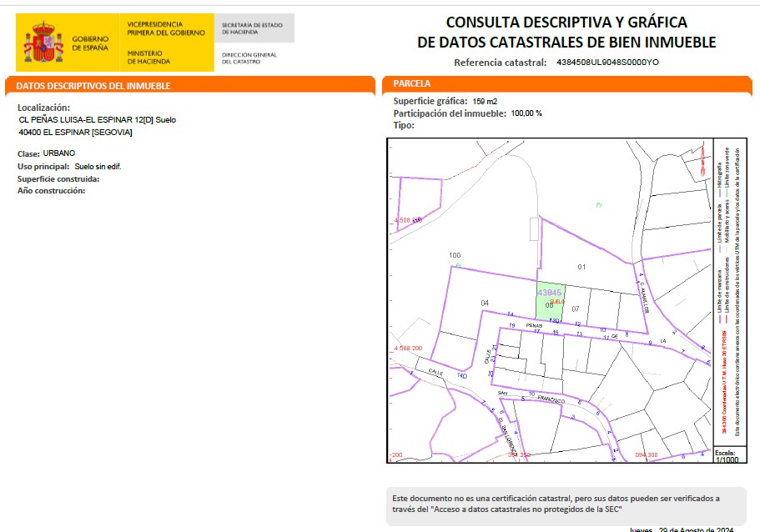This screenshot has height=532, width=760.
Task: Click the gray verification disclaimer notice
Action: tap(566, 504)
